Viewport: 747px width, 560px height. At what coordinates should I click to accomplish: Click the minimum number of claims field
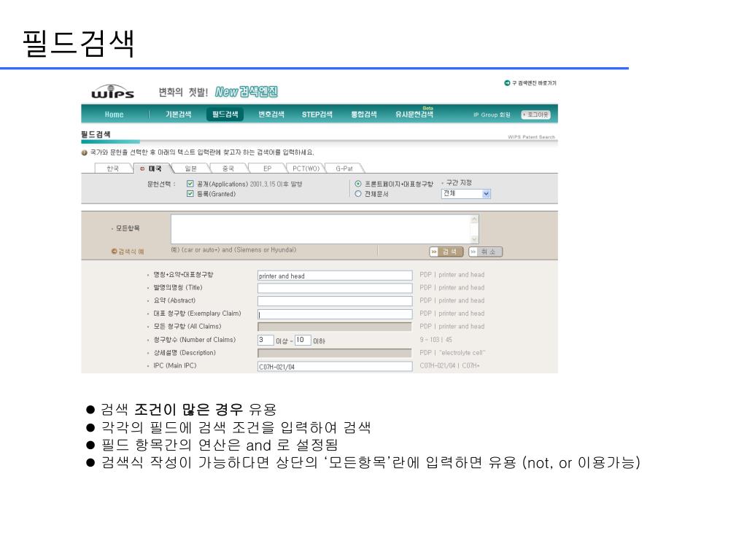point(266,340)
